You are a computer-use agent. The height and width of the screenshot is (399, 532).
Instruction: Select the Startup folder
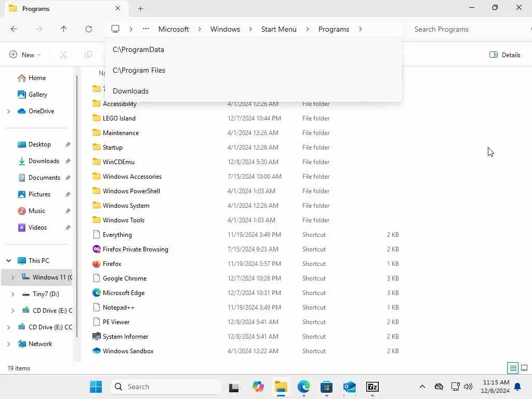113,147
